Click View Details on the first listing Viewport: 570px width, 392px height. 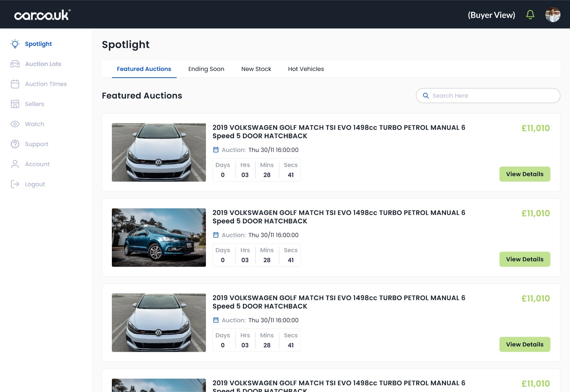(x=524, y=174)
